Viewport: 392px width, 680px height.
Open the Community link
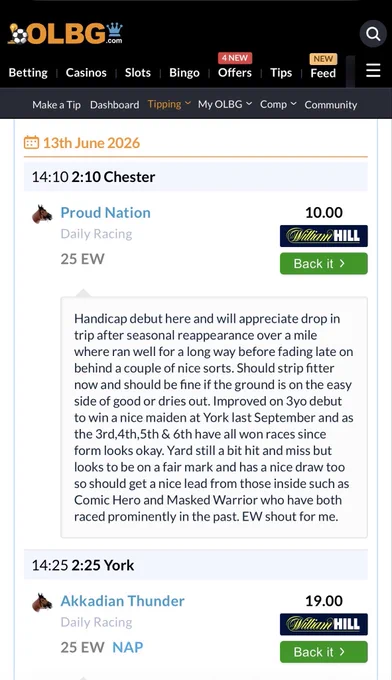tap(331, 105)
